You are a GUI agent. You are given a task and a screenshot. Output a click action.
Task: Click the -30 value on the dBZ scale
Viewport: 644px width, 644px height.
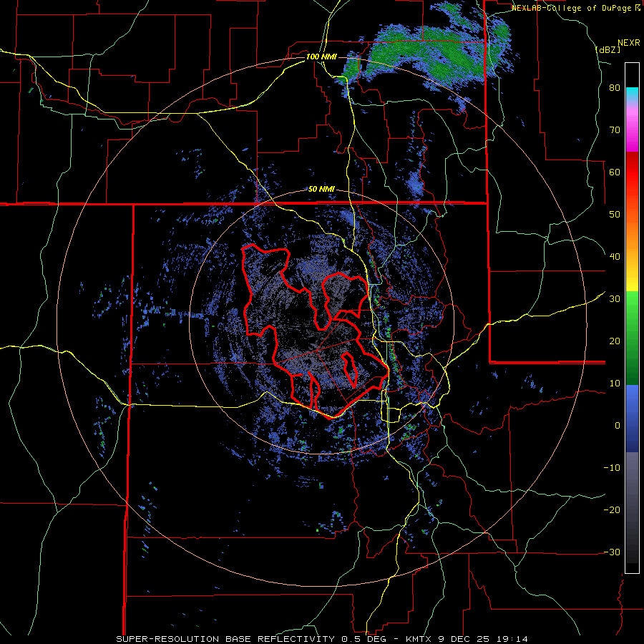[x=612, y=552]
